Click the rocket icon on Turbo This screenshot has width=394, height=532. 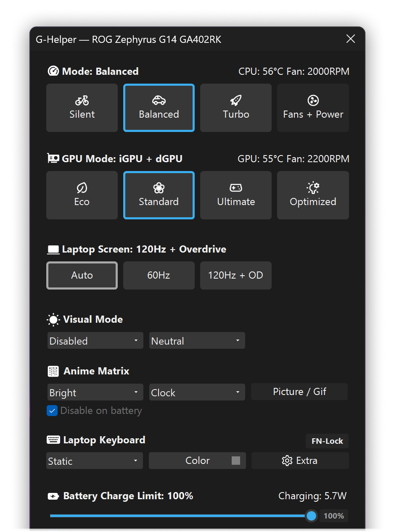coord(236,100)
